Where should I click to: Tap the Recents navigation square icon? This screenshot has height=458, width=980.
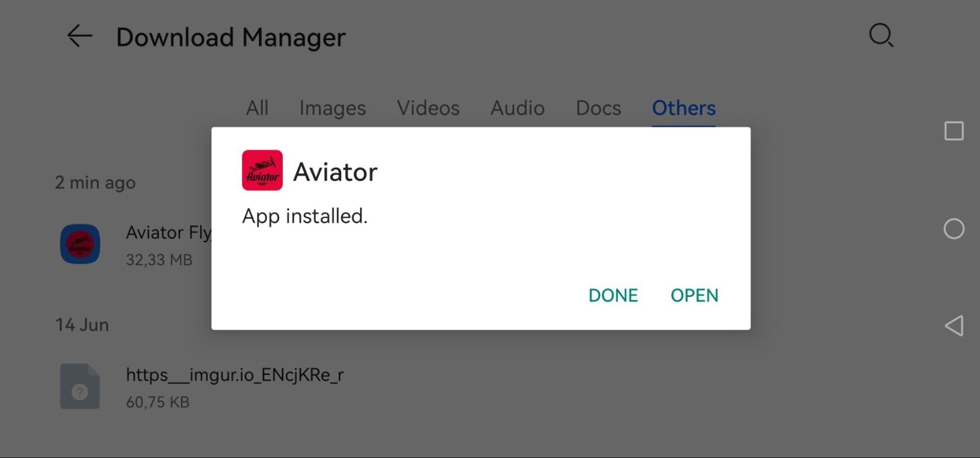(953, 131)
